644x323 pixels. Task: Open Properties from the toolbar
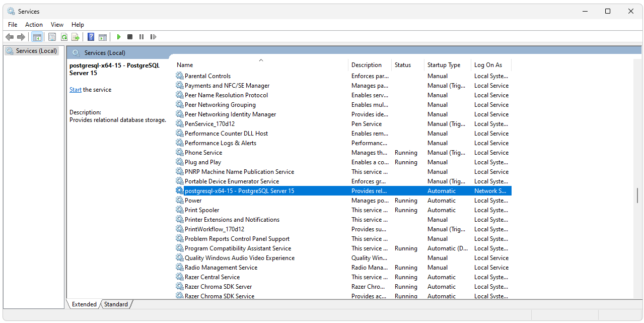52,37
